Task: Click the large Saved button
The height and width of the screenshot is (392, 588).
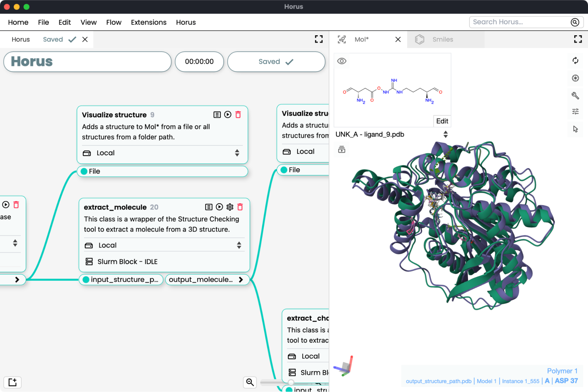Action: [276, 62]
